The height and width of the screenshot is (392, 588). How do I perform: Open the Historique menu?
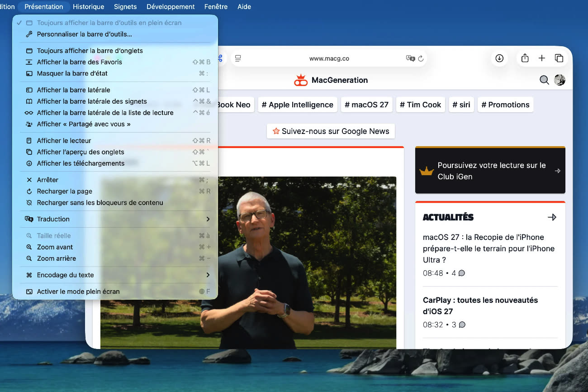[89, 7]
